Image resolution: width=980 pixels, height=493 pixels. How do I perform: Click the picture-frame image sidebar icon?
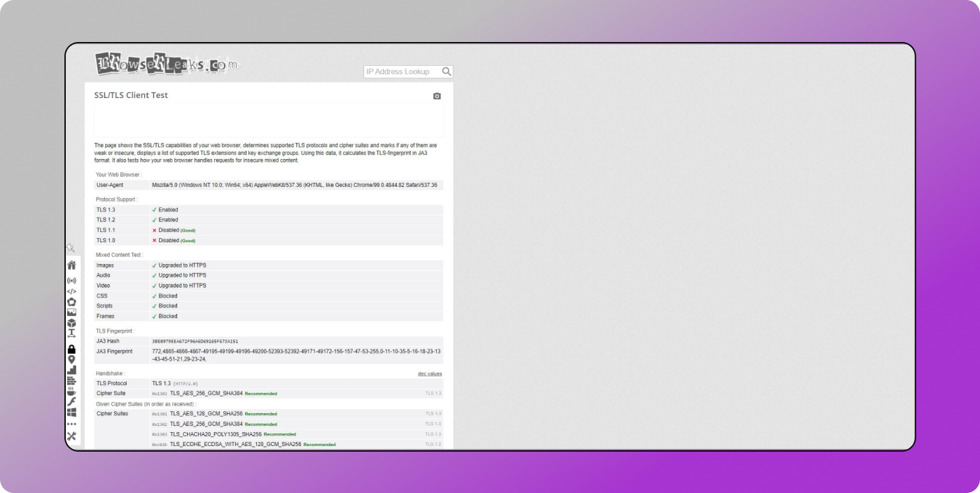coord(71,312)
